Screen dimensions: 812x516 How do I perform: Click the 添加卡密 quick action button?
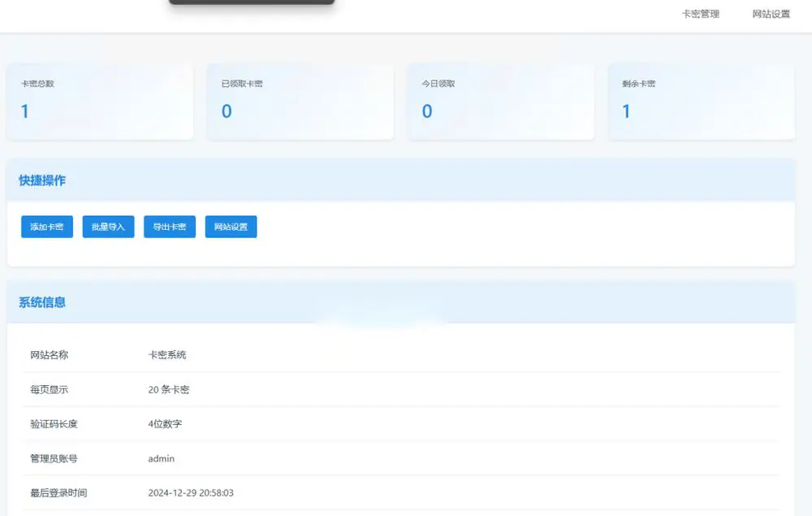tap(47, 227)
